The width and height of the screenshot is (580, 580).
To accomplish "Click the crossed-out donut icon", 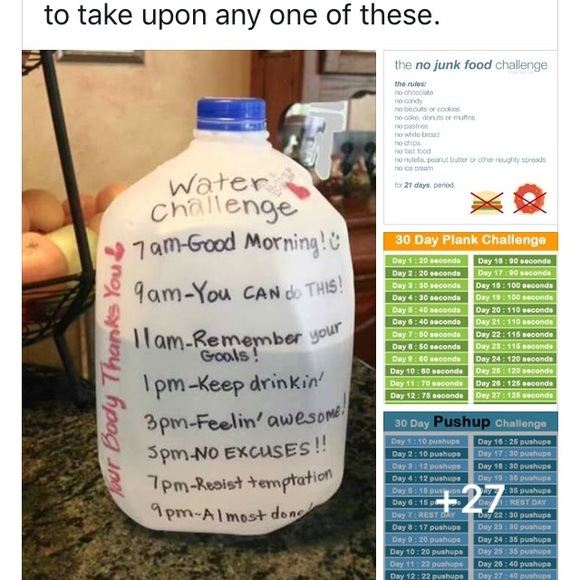I will tap(530, 199).
